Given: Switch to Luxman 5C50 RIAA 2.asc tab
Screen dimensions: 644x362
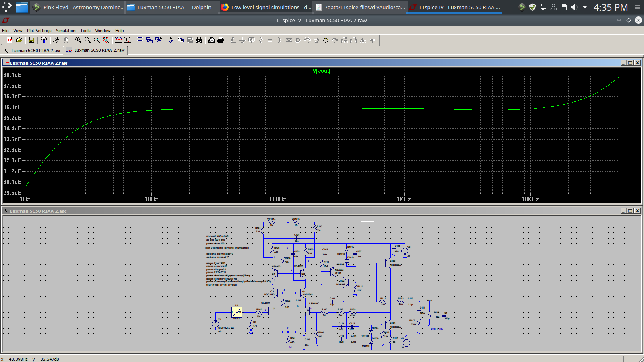Looking at the screenshot, I should tap(33, 51).
